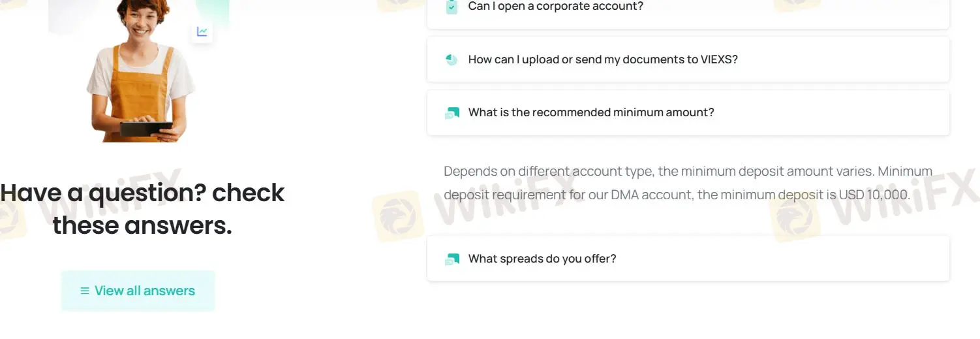Click the smiling woman's face in the photo
The width and height of the screenshot is (980, 339).
tap(140, 23)
